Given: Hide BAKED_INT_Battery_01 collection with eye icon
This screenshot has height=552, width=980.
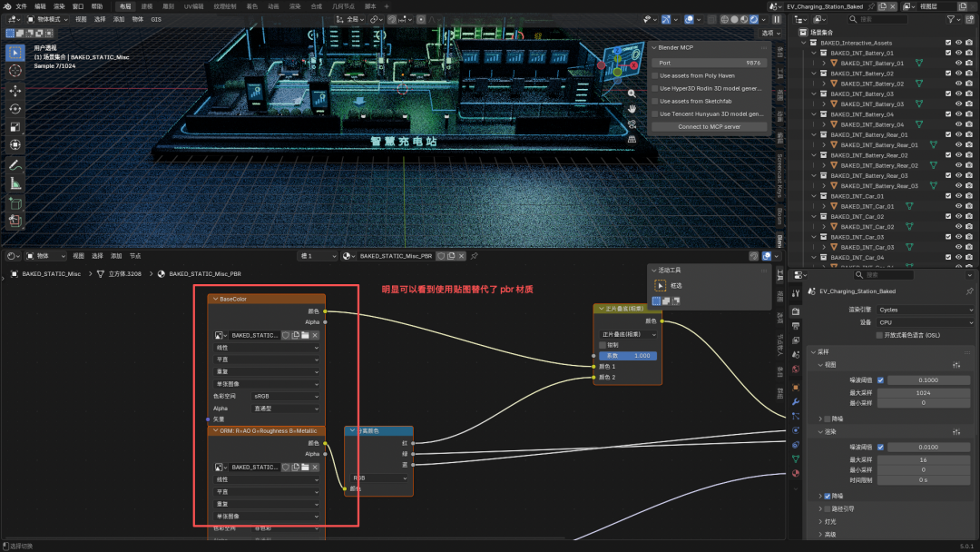Looking at the screenshot, I should point(958,54).
